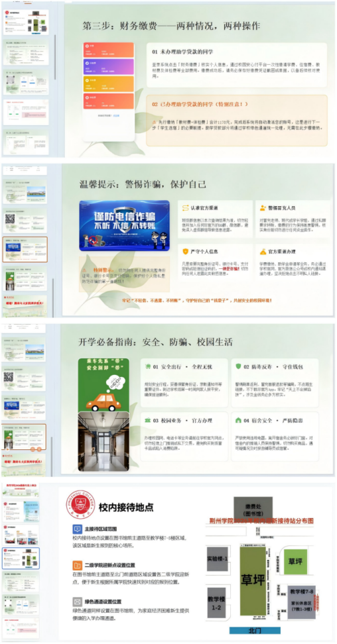Click the 02 已办理助学贷款的同学 highlighted box
This screenshot has width=337, height=644.
(237, 121)
